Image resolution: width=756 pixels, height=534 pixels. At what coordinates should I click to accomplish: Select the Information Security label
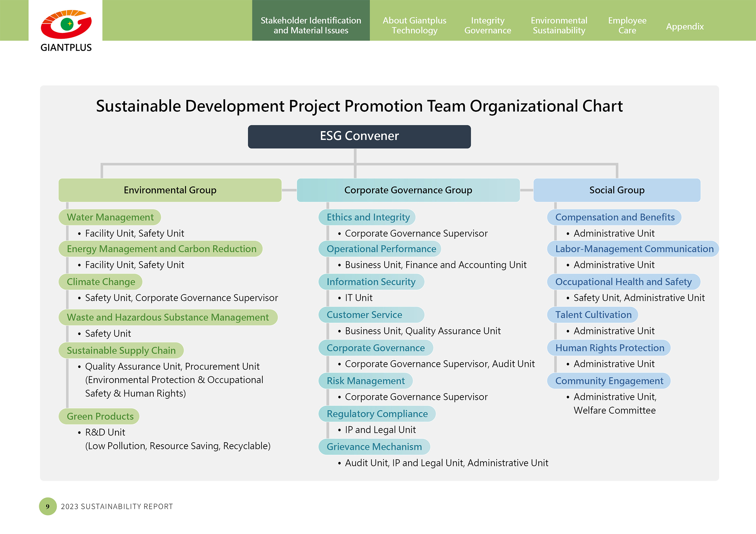(371, 282)
